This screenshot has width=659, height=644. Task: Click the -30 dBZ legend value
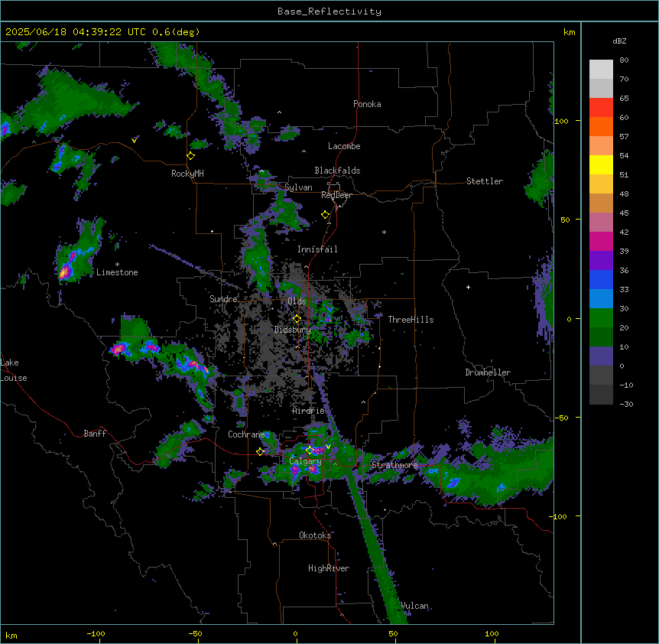(626, 405)
